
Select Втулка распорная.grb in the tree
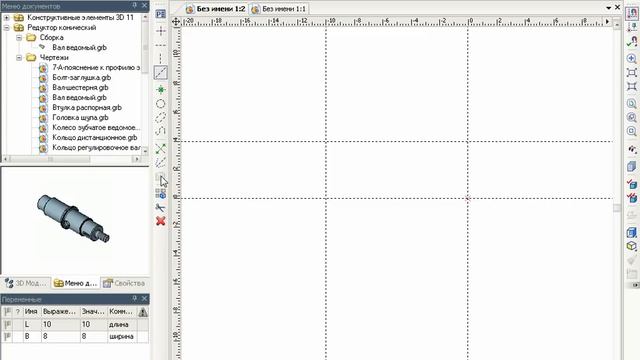87,108
